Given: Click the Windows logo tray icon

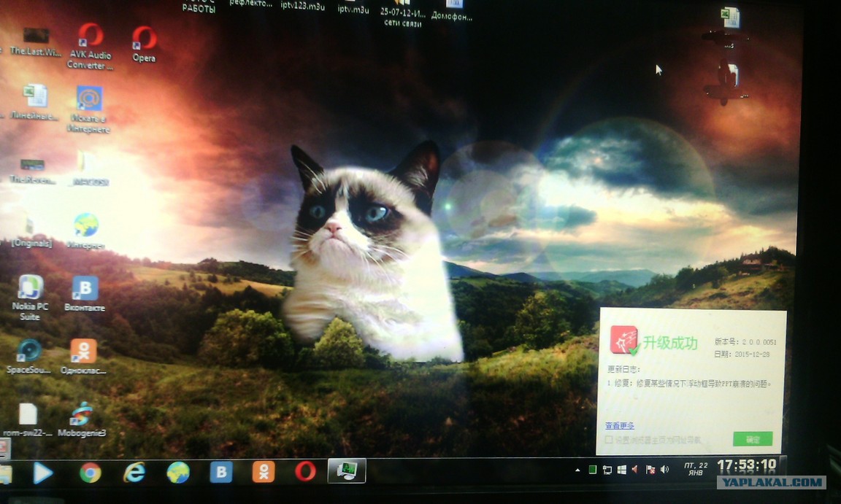Looking at the screenshot, I should (622, 470).
